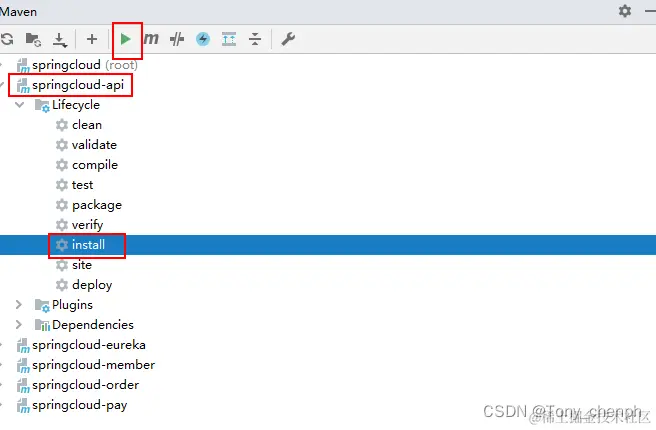The width and height of the screenshot is (656, 430).
Task: Select the deploy lifecycle goal
Action: [92, 285]
